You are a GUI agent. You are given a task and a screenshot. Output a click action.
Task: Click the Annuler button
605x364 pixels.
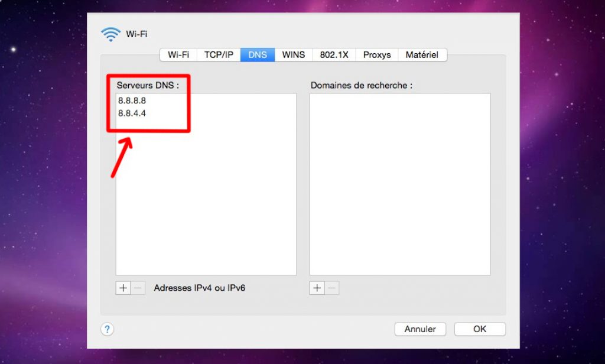pos(420,329)
